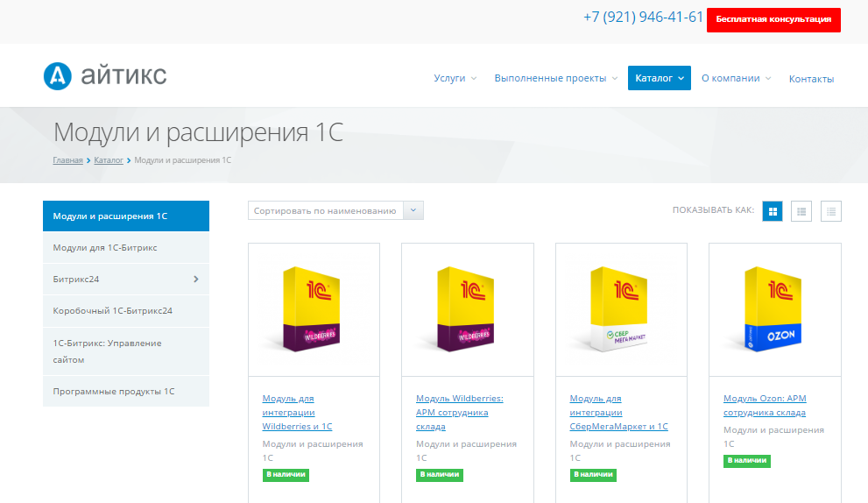Open the Контакты page

pyautogui.click(x=811, y=79)
